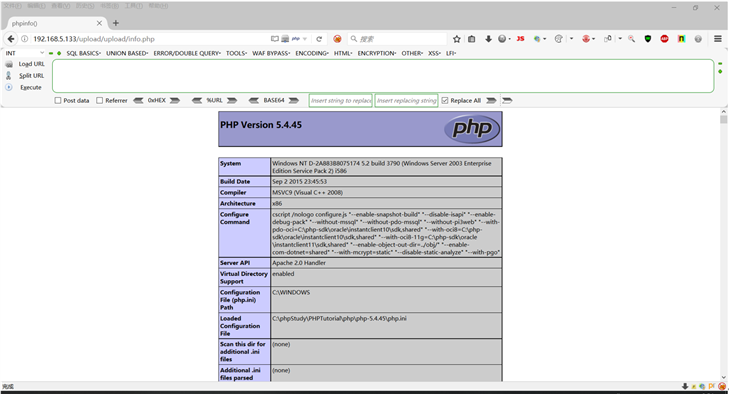Image resolution: width=729 pixels, height=394 pixels.
Task: Open the Adblock Plus ABP icon
Action: coord(664,39)
